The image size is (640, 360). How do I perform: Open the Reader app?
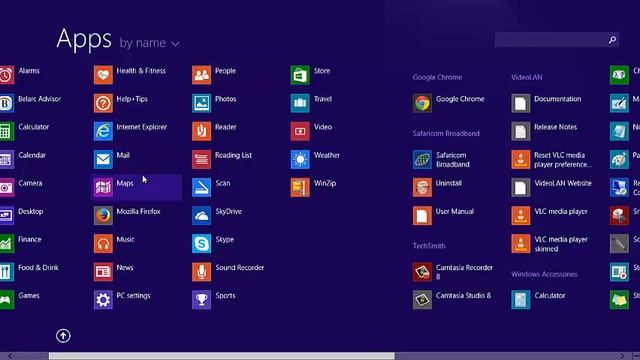(214, 131)
